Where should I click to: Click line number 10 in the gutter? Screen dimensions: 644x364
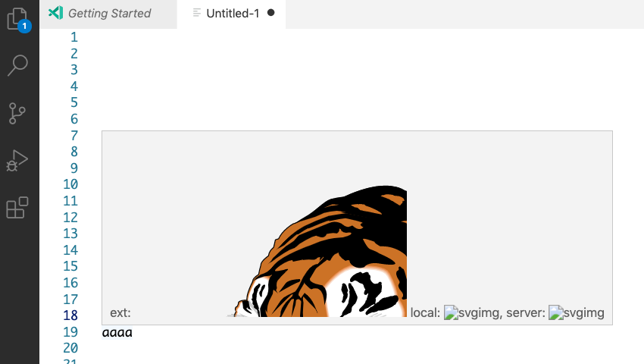click(x=70, y=184)
